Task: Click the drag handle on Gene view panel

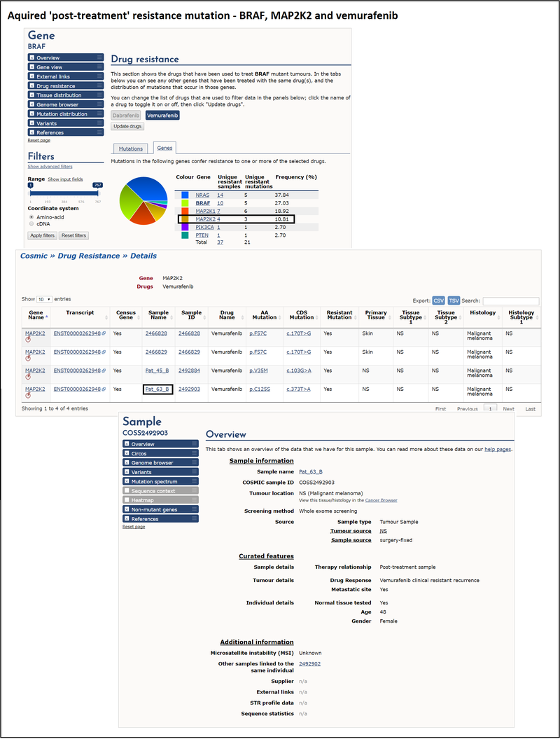Action: click(x=100, y=67)
